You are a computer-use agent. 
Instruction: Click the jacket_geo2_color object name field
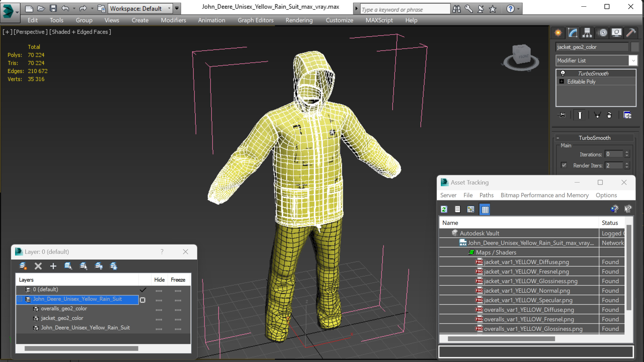pos(592,47)
